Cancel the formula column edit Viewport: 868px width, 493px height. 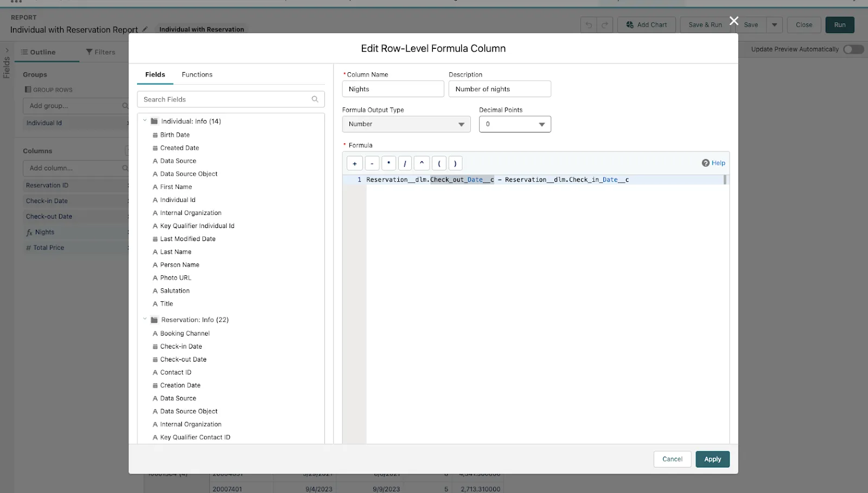click(x=672, y=459)
